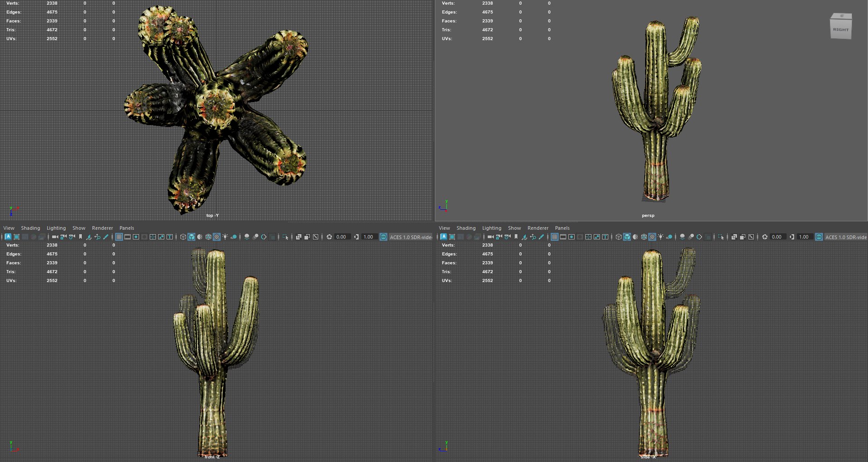The width and height of the screenshot is (868, 462).
Task: Open View menu in front panel
Action: click(9, 228)
